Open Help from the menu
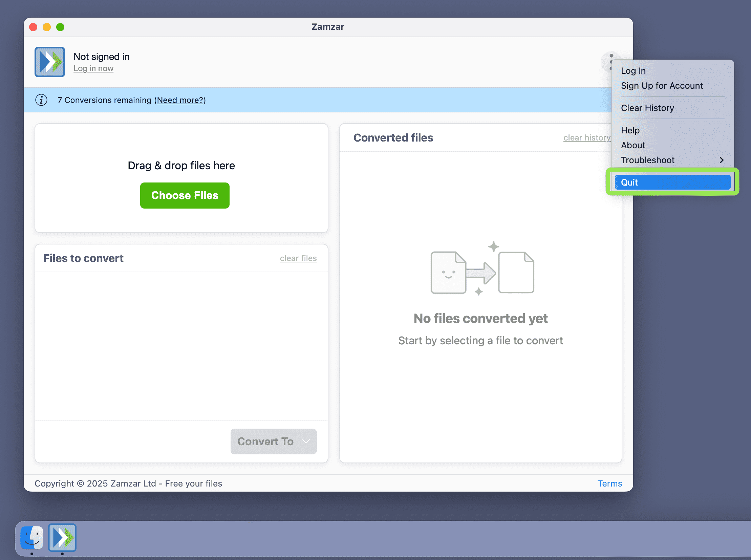This screenshot has height=560, width=751. [x=630, y=130]
